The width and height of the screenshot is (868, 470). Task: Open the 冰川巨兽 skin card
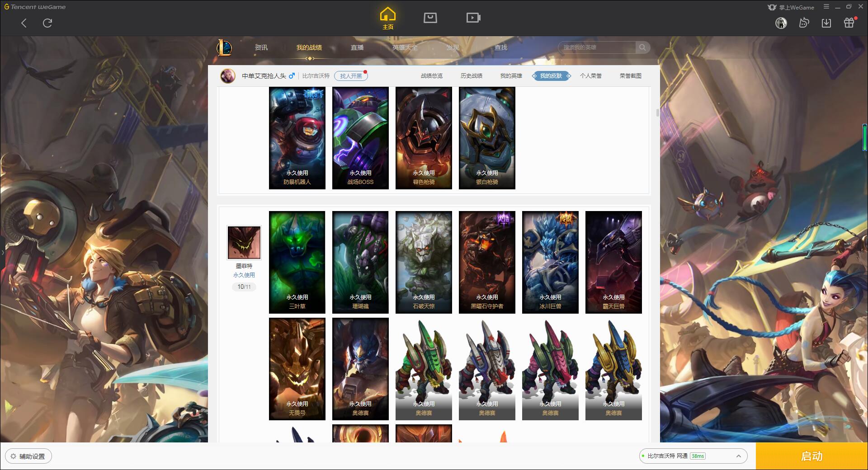(x=550, y=262)
